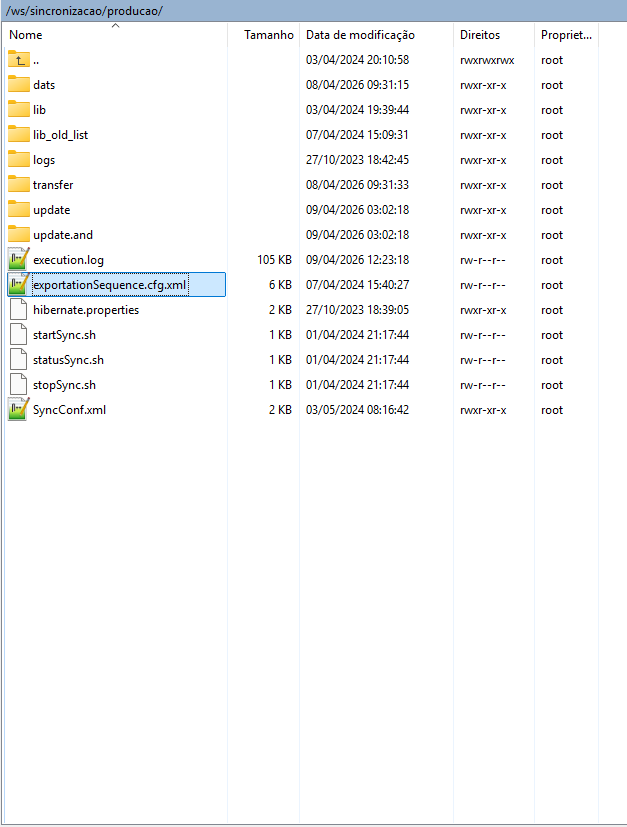Select the startSync.sh file name

click(x=64, y=335)
